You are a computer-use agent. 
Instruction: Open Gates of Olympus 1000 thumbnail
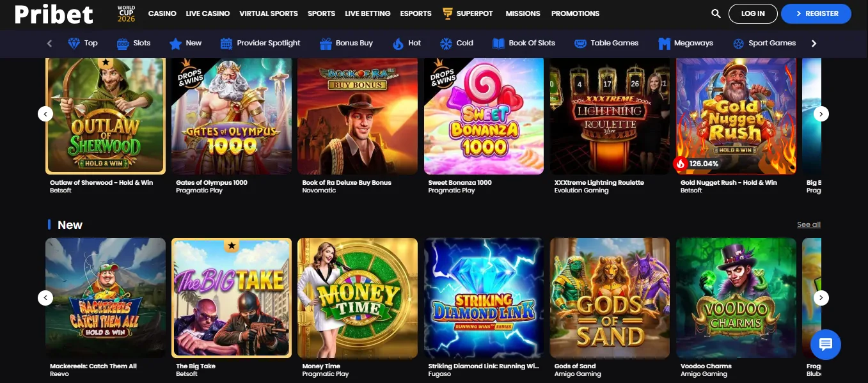[232, 116]
